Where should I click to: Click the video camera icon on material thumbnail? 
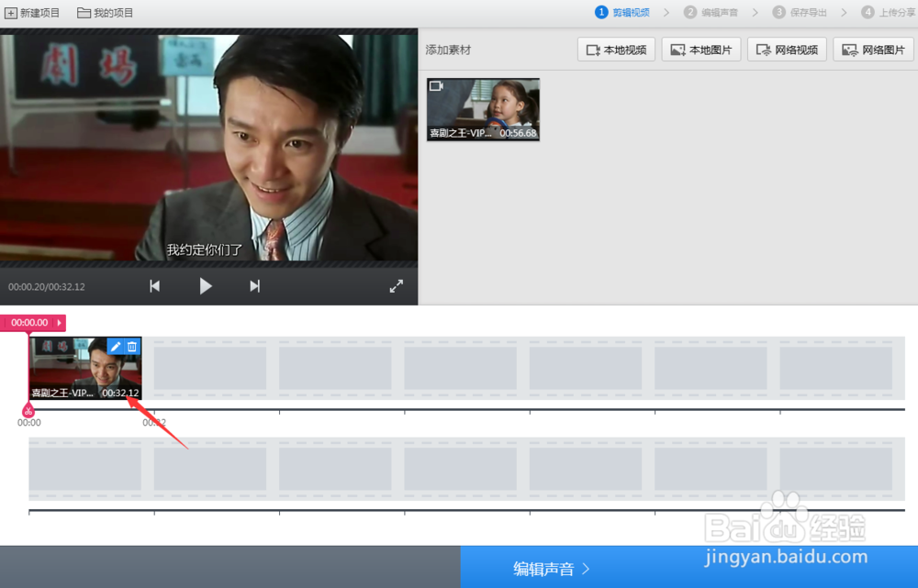[x=437, y=86]
